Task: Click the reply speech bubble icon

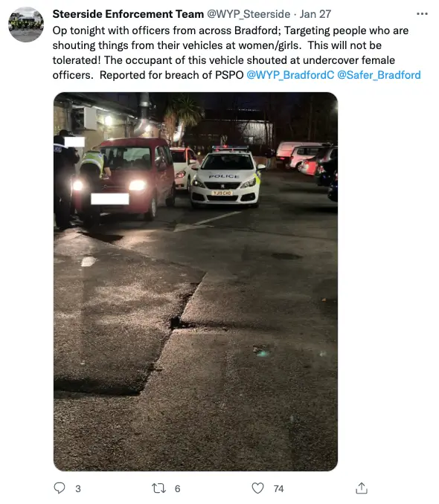Action: coord(60,488)
